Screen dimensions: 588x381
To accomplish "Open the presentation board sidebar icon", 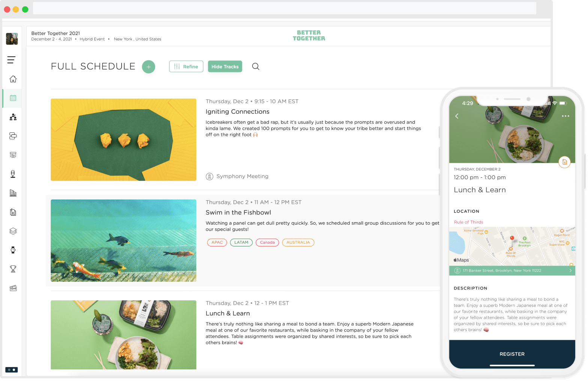I will (13, 155).
